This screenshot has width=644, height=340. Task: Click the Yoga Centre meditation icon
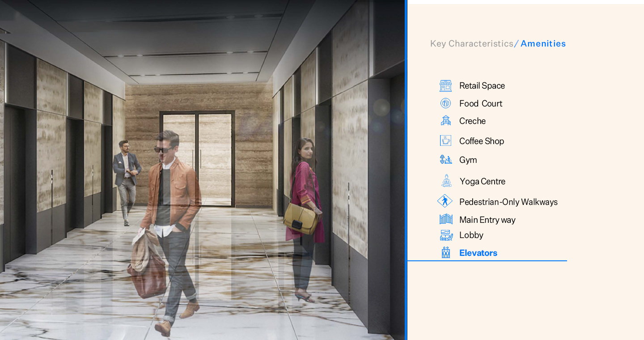point(446,181)
